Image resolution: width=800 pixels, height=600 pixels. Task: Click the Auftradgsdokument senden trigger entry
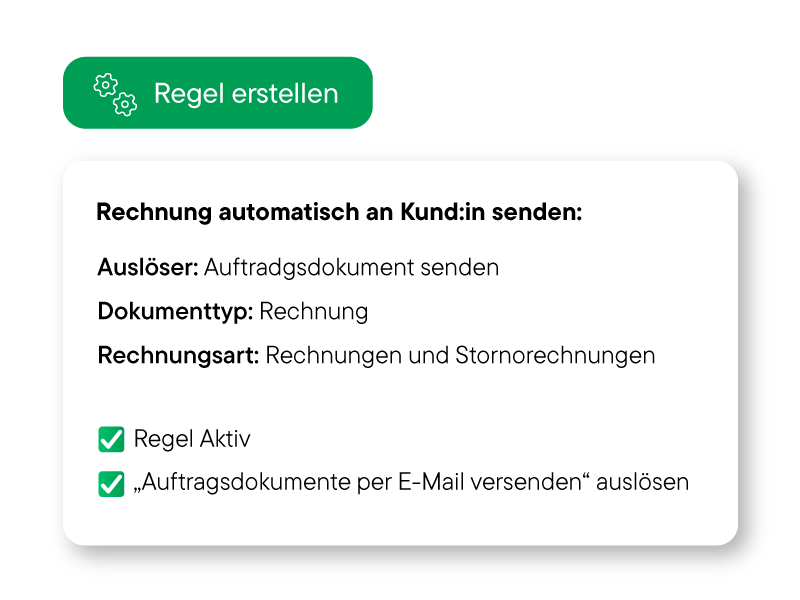point(352,267)
